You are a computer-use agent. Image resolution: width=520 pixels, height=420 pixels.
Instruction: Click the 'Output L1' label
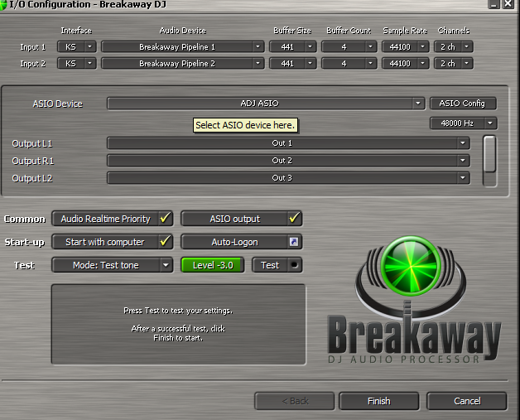(x=31, y=143)
